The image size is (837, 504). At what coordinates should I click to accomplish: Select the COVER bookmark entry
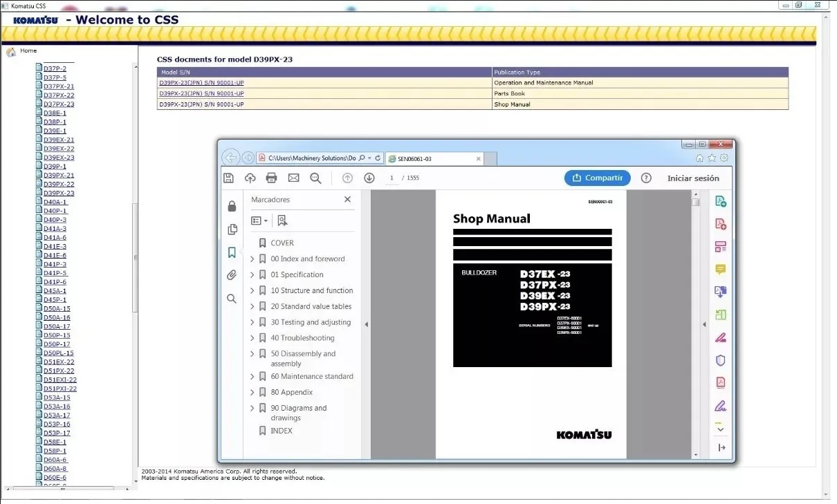[x=282, y=243]
